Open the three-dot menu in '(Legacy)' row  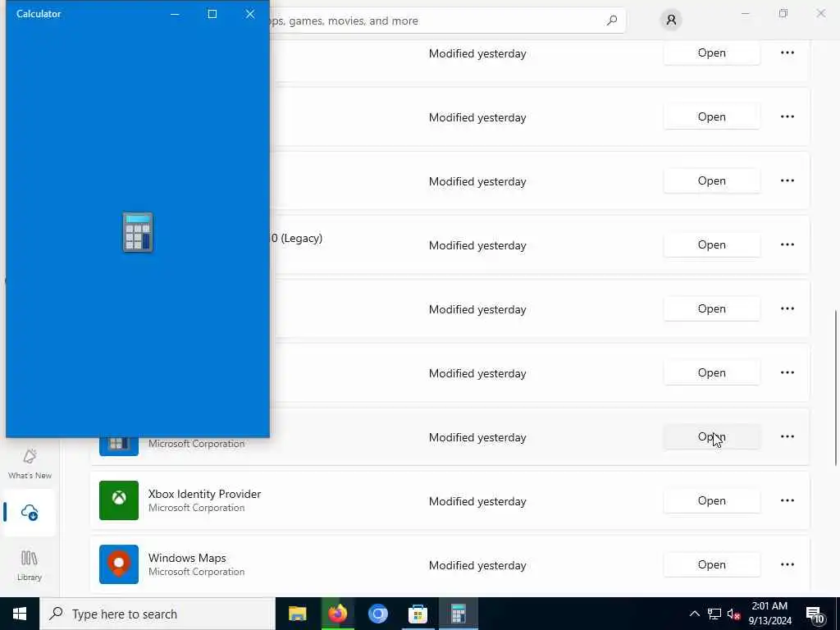click(787, 244)
